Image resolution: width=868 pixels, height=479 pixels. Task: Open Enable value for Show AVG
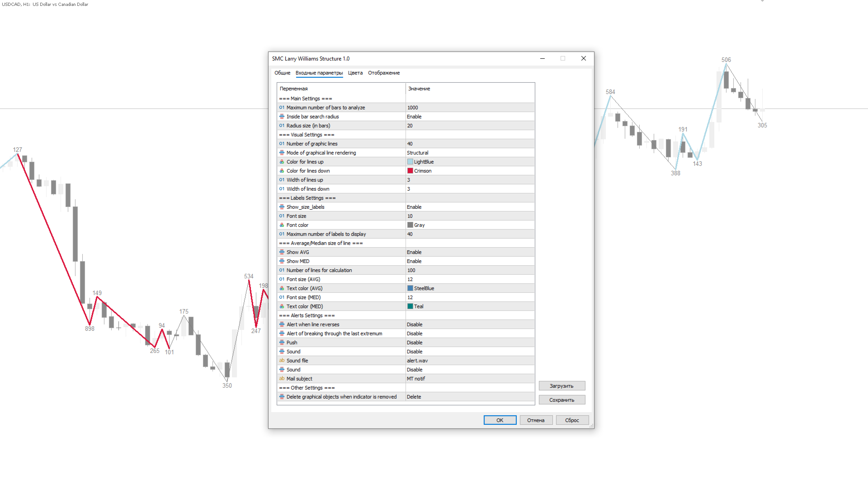470,252
